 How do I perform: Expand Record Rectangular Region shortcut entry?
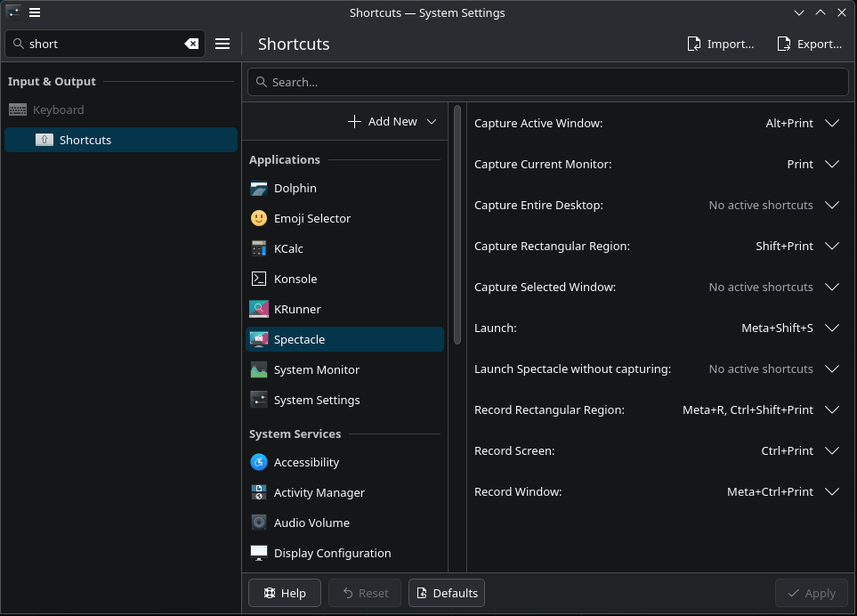coord(832,410)
